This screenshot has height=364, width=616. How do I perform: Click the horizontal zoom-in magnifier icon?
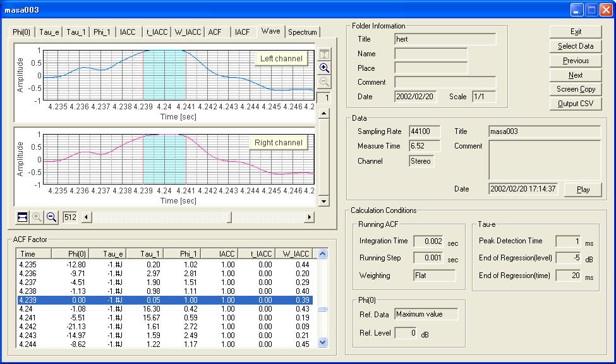click(37, 217)
